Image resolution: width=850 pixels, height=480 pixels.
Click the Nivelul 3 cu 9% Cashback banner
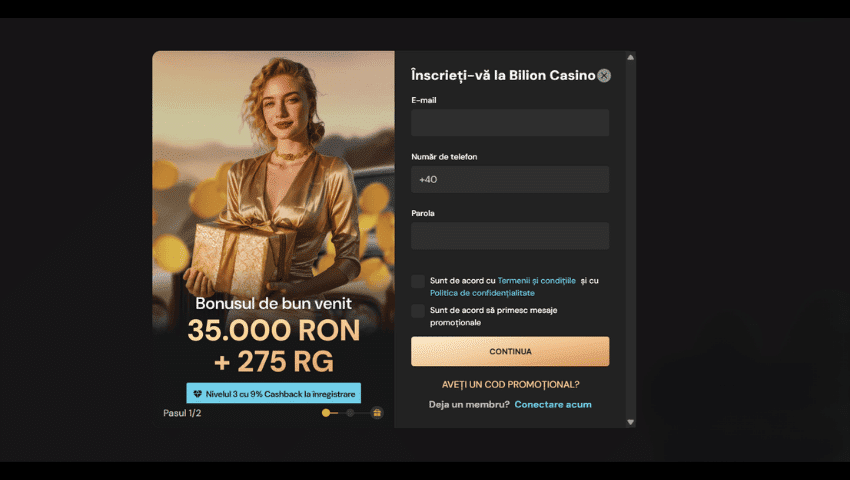pyautogui.click(x=274, y=394)
